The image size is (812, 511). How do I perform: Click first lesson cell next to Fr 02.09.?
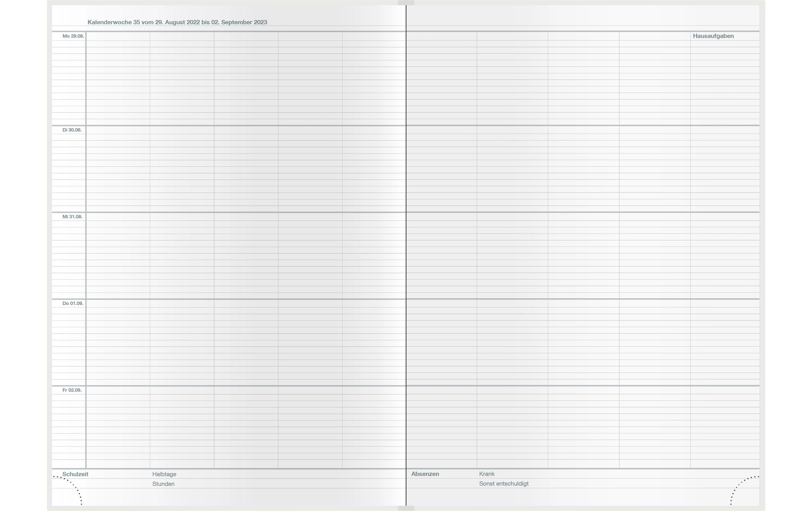pos(118,390)
